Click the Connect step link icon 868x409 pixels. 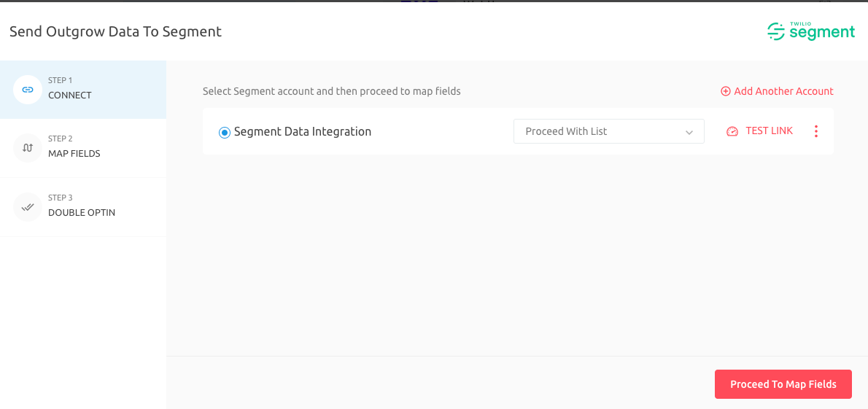point(28,90)
